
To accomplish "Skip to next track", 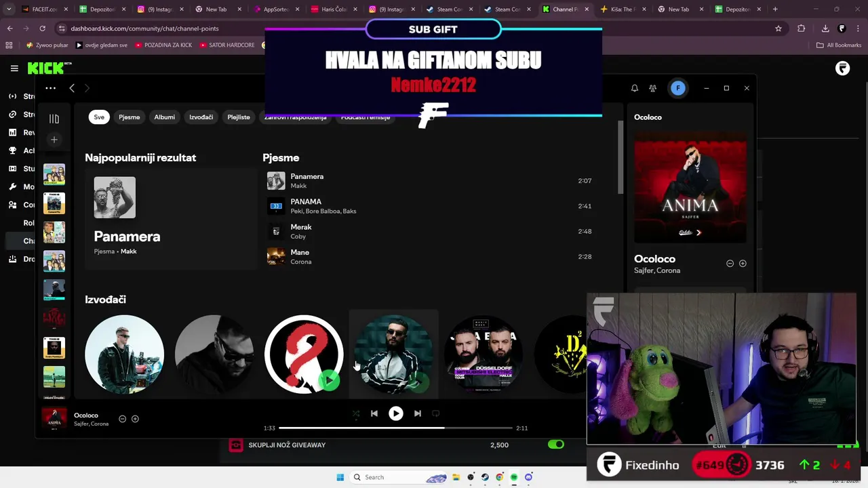I will [418, 413].
